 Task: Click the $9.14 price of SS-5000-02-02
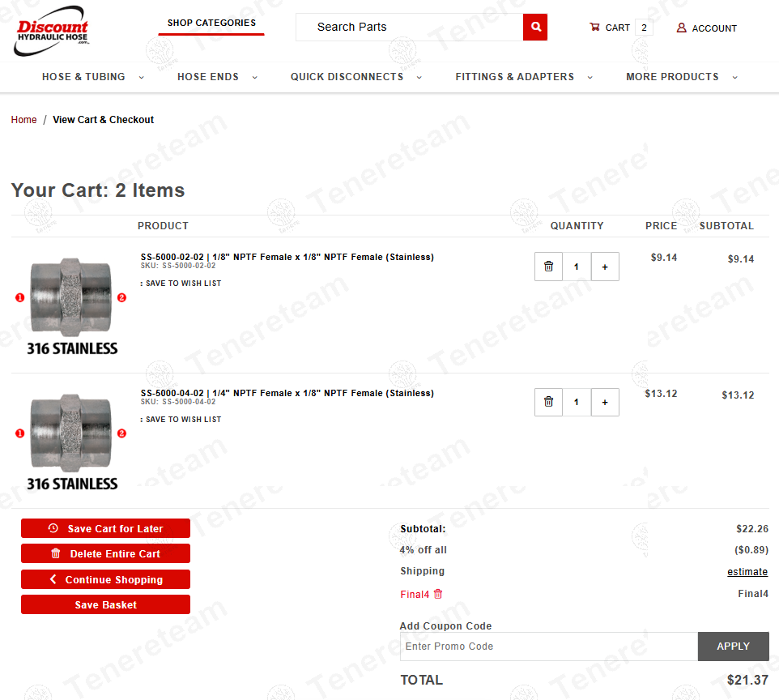[664, 258]
